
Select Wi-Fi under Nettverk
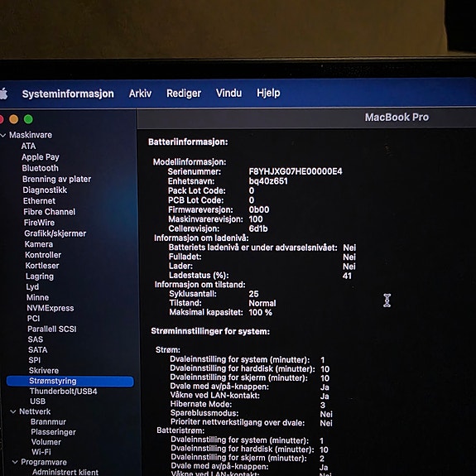(x=41, y=452)
